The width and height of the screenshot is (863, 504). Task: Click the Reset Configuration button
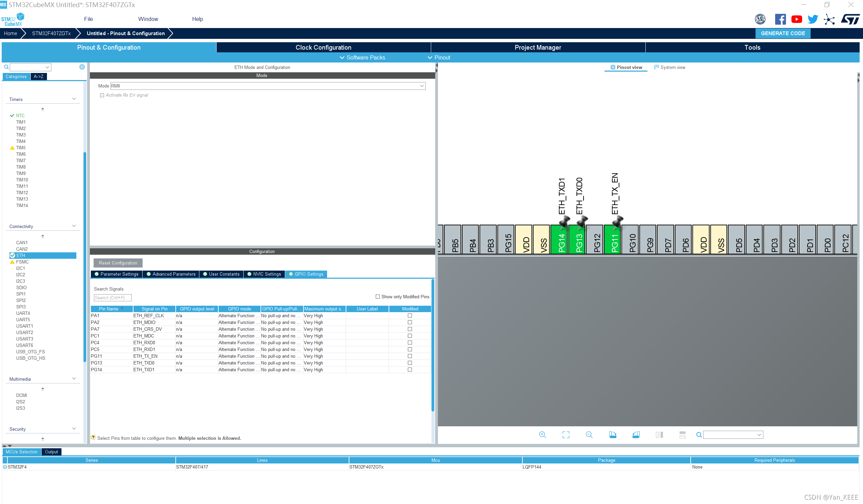click(x=118, y=263)
